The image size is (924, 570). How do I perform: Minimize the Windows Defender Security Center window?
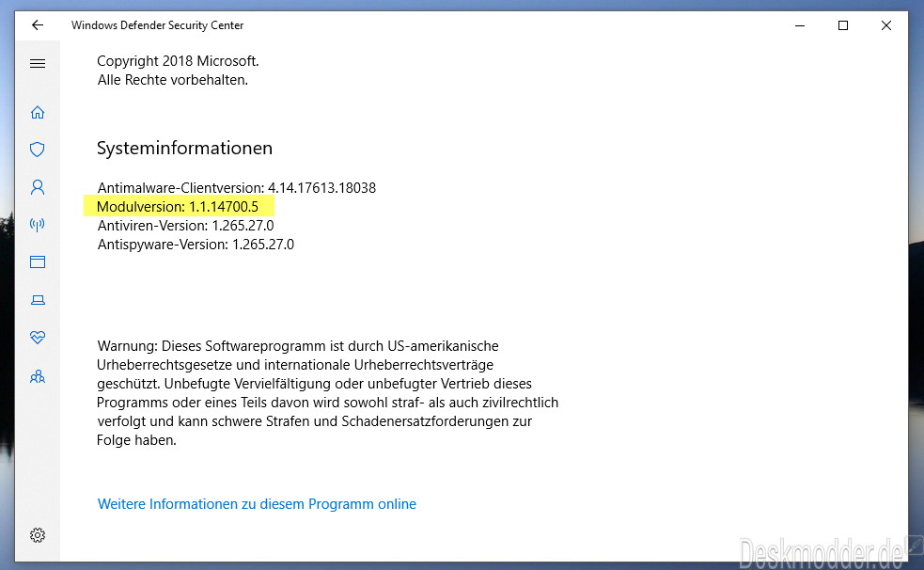800,25
